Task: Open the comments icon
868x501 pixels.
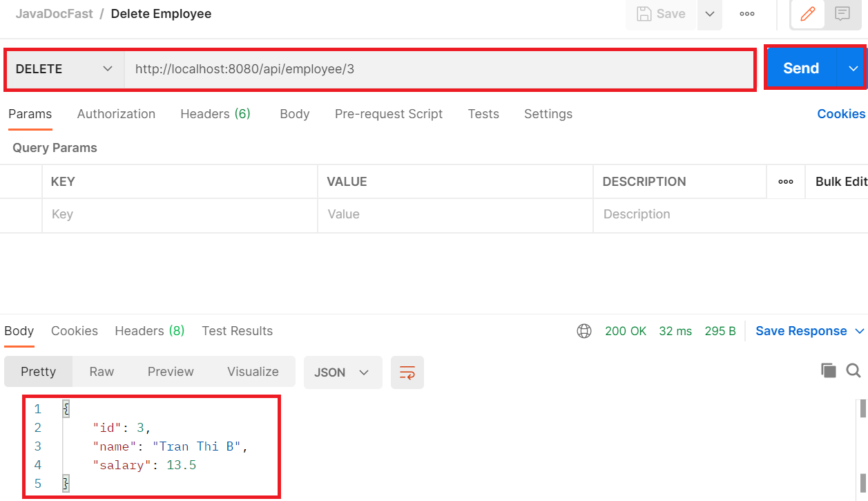Action: [842, 14]
